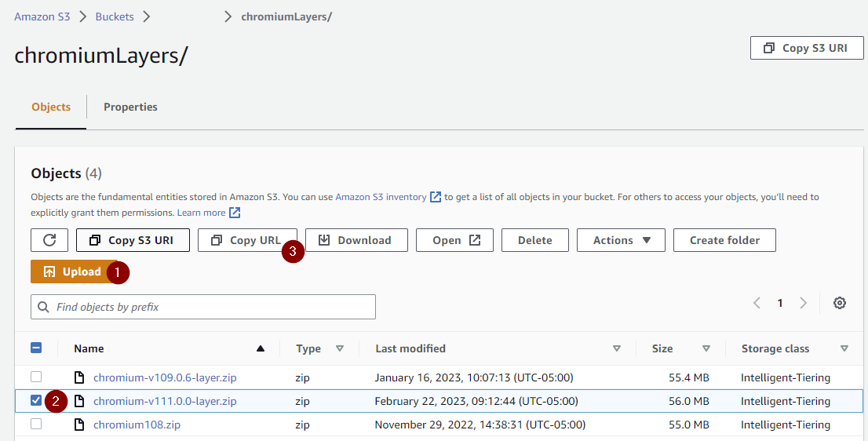
Task: Sort by Type column arrow
Action: coord(340,348)
